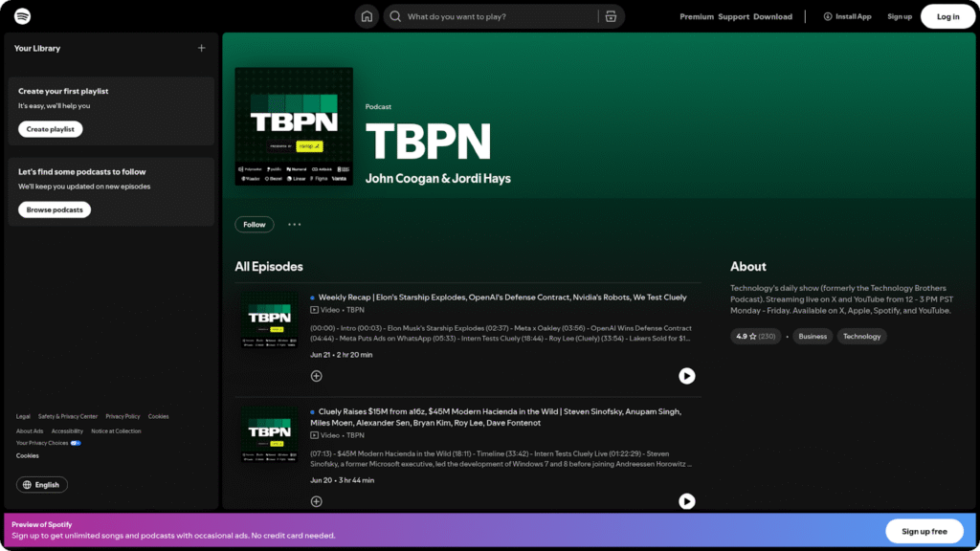Open the English language selector
The width and height of the screenshot is (980, 551).
click(42, 485)
